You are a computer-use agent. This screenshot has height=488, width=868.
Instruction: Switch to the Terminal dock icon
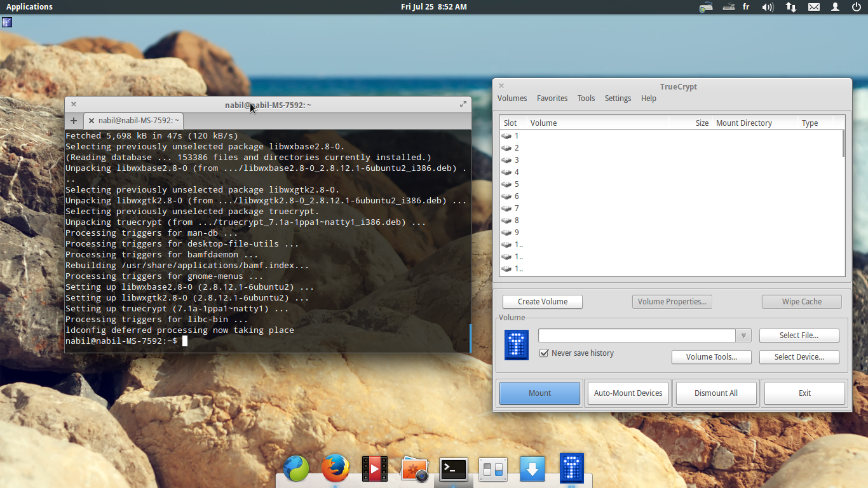tap(454, 470)
